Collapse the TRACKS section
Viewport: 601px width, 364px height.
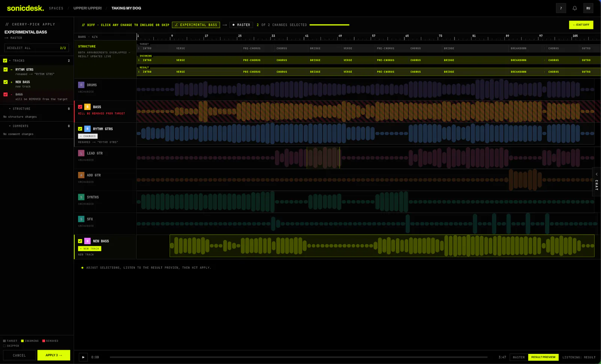click(10, 60)
